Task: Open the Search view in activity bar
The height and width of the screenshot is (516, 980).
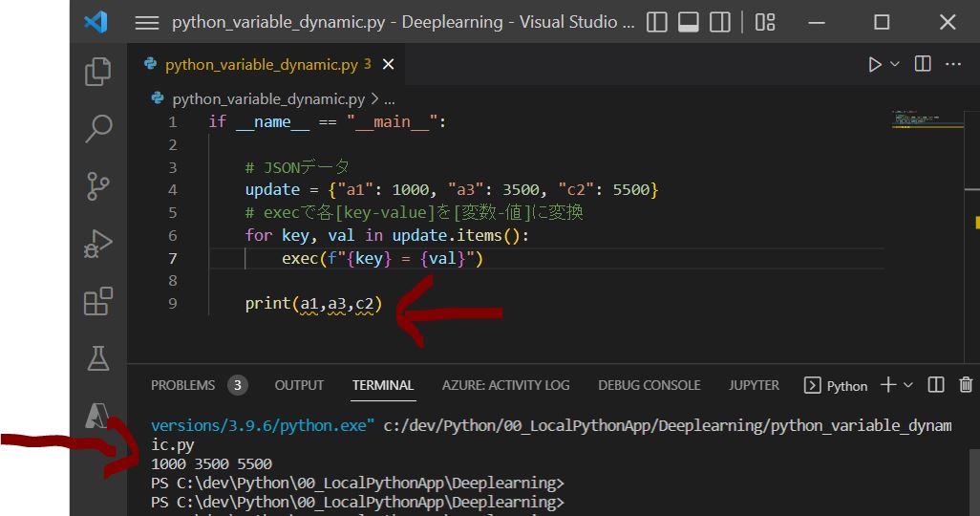Action: click(97, 129)
